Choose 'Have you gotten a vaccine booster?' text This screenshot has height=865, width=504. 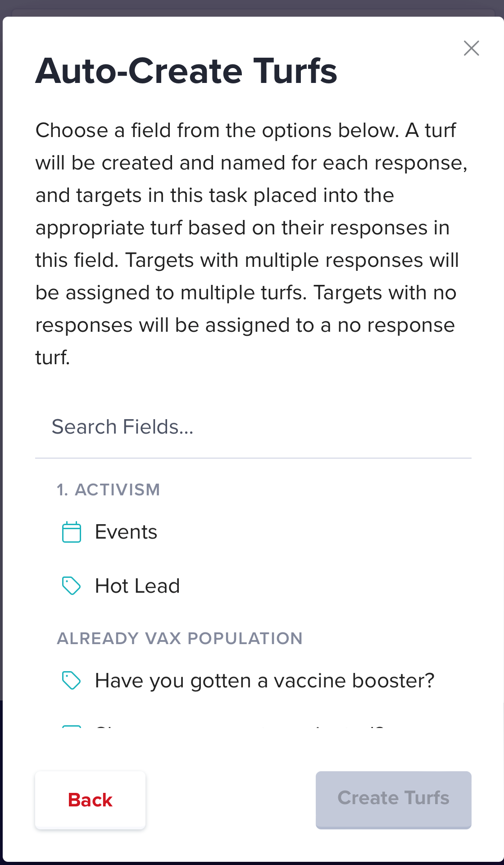click(x=265, y=681)
